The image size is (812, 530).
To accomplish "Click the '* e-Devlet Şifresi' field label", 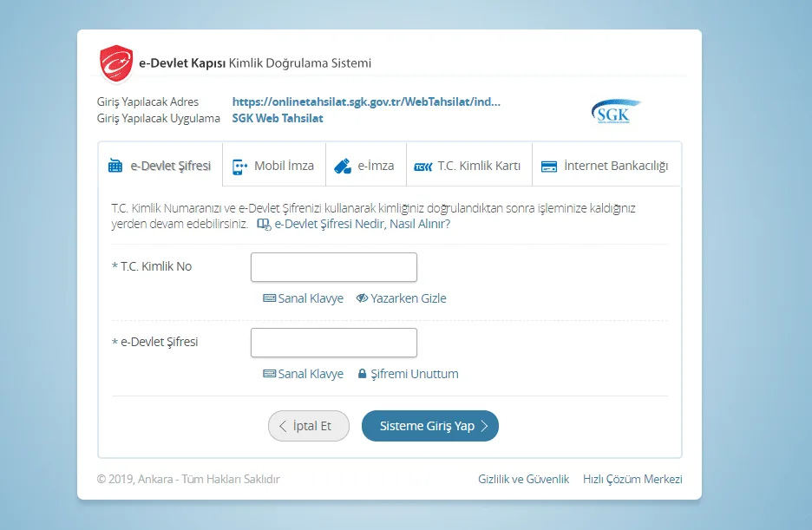I will (x=154, y=342).
